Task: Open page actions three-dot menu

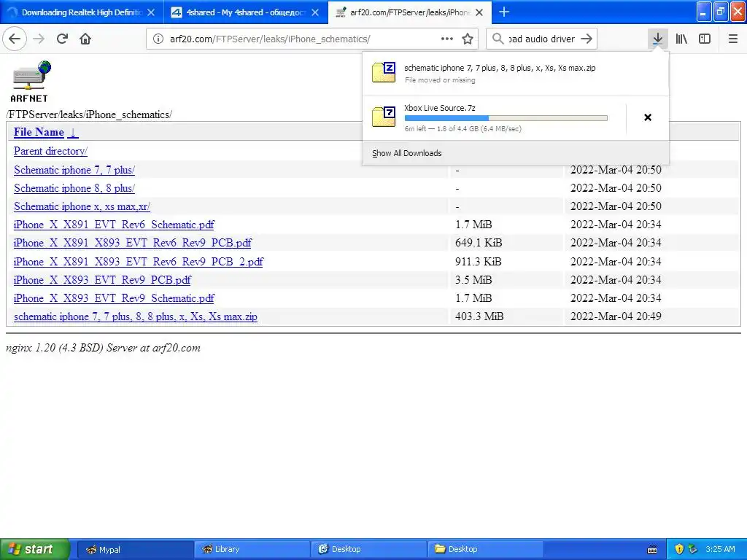Action: [x=447, y=39]
